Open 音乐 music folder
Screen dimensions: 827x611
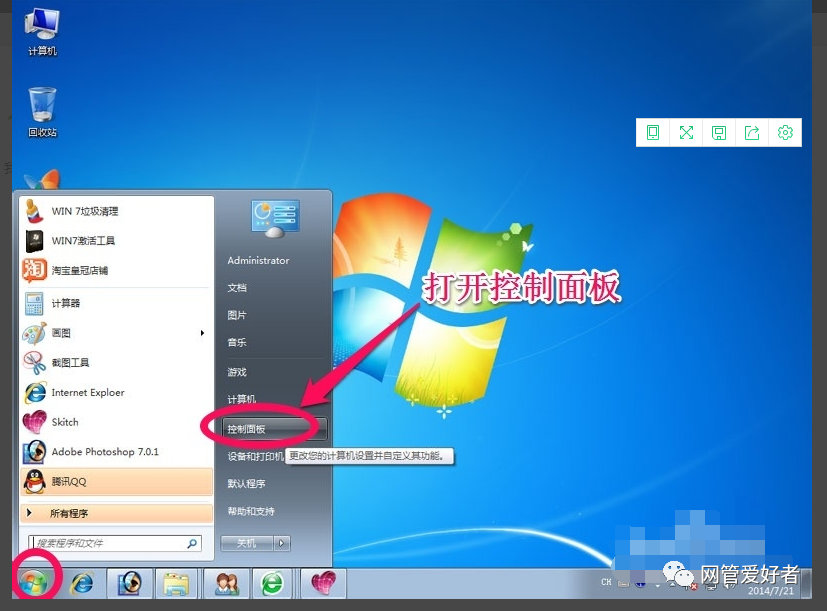(x=237, y=342)
